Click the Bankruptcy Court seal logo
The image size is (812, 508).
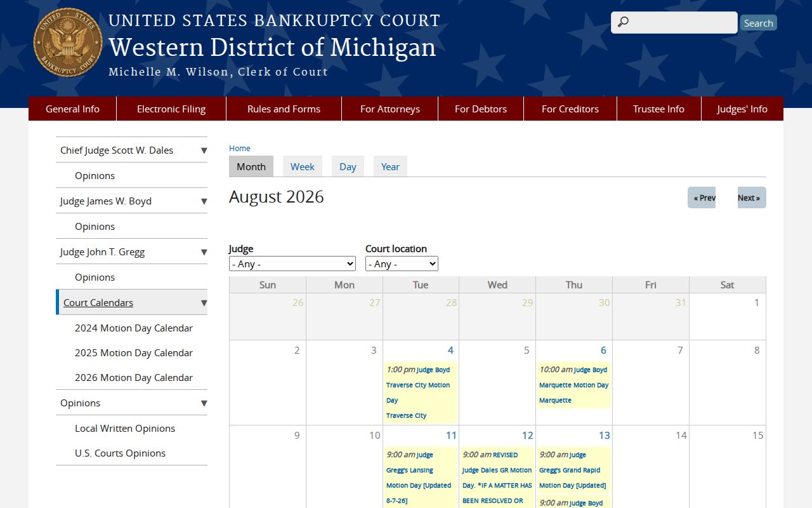tap(68, 43)
